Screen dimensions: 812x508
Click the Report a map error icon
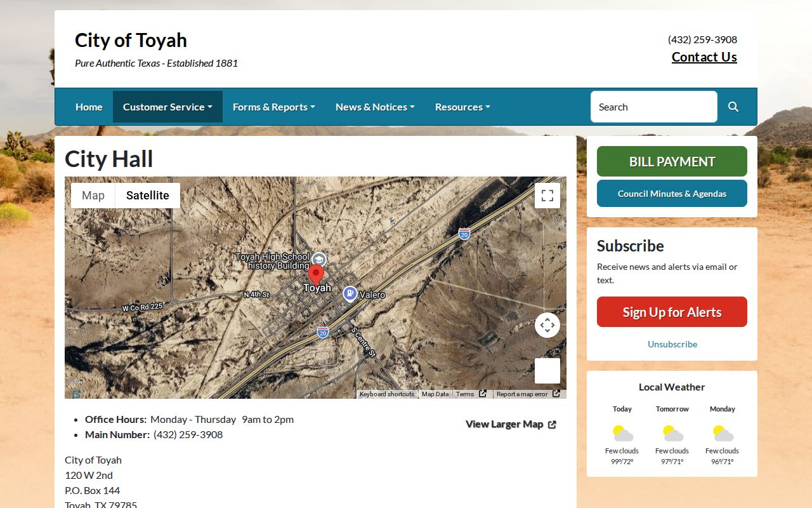pyautogui.click(x=556, y=394)
